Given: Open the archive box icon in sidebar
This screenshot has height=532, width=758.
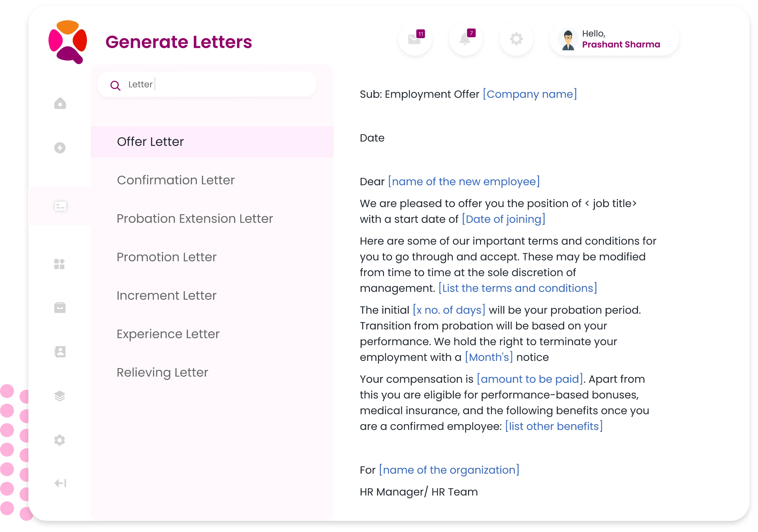Looking at the screenshot, I should [x=60, y=308].
